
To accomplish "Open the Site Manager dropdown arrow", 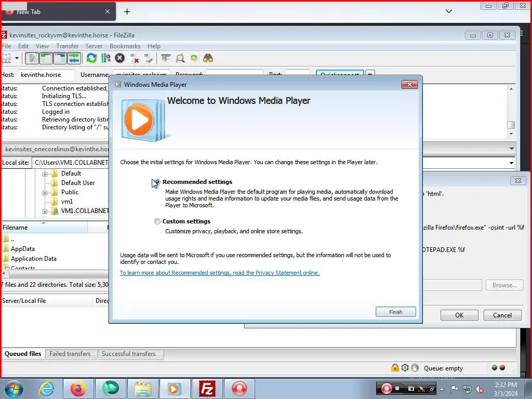I will point(17,58).
